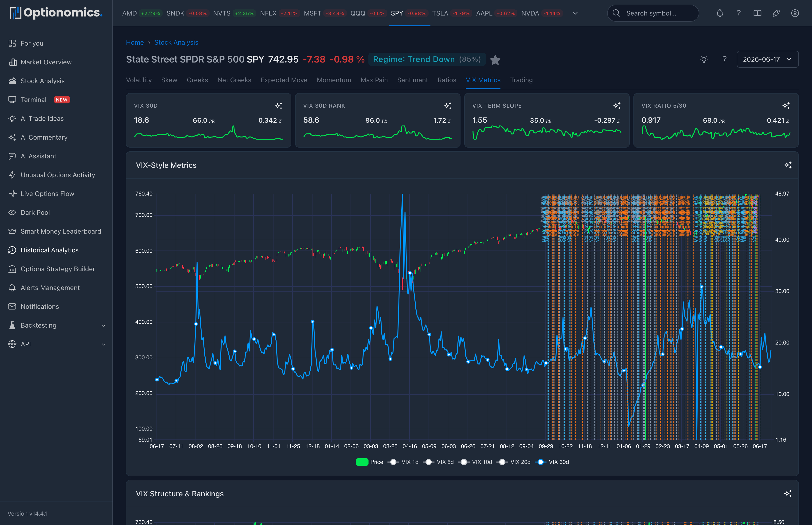Screen dimensions: 812x525
Task: Open AI Assistant in sidebar
Action: [x=56, y=156]
